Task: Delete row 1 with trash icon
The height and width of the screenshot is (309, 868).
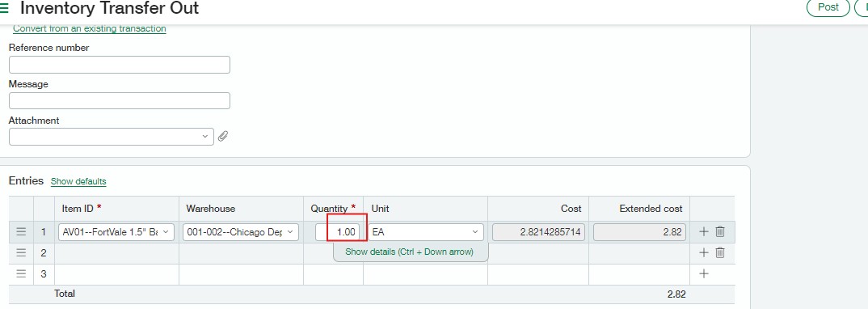Action: pyautogui.click(x=720, y=232)
